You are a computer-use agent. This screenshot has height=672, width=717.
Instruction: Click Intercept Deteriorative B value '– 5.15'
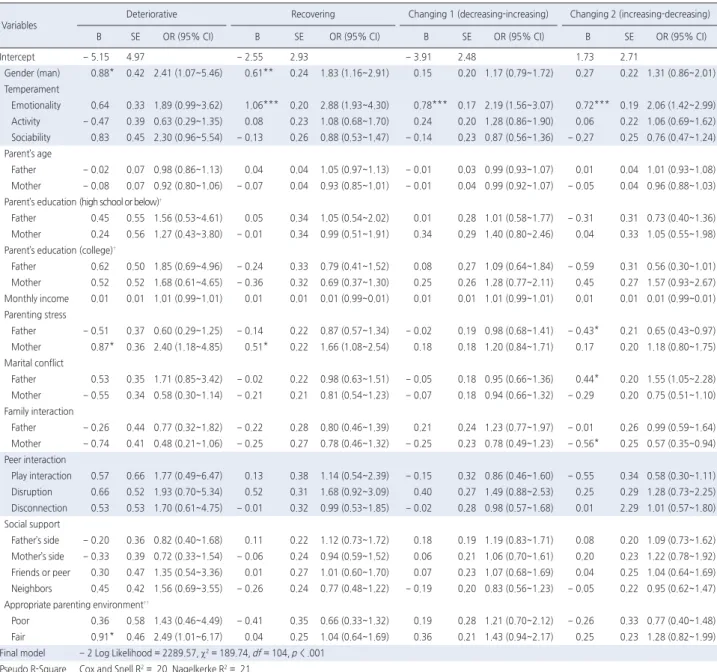pyautogui.click(x=96, y=57)
